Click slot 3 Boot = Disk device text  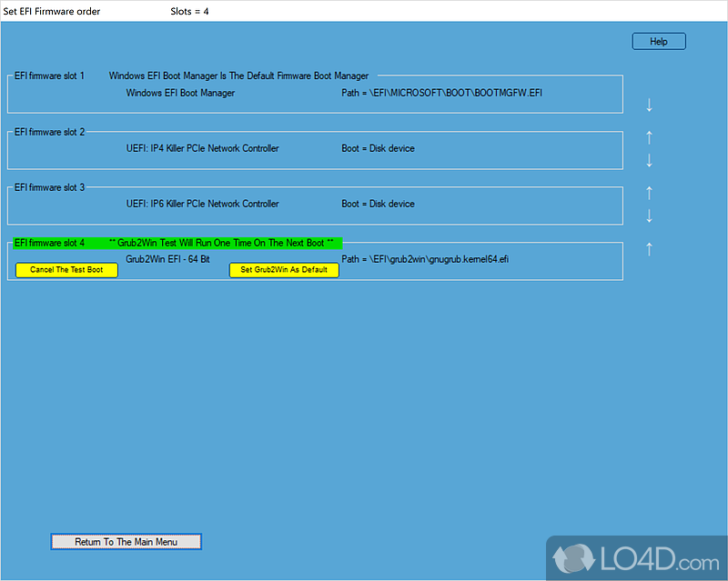coord(378,204)
